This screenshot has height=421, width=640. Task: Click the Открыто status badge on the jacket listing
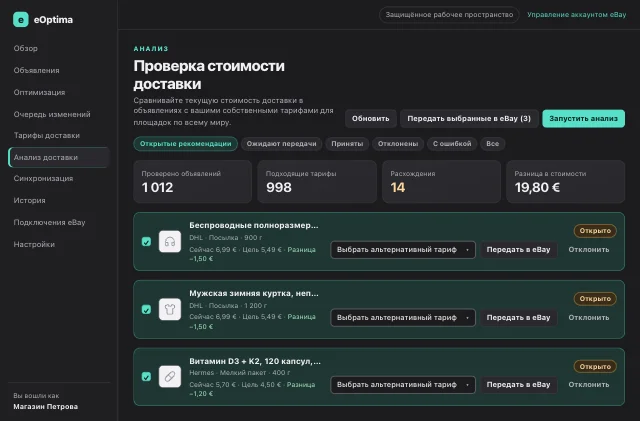(595, 298)
